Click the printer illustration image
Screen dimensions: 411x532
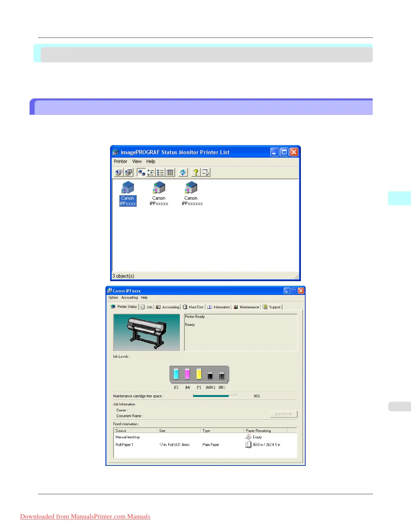[147, 332]
